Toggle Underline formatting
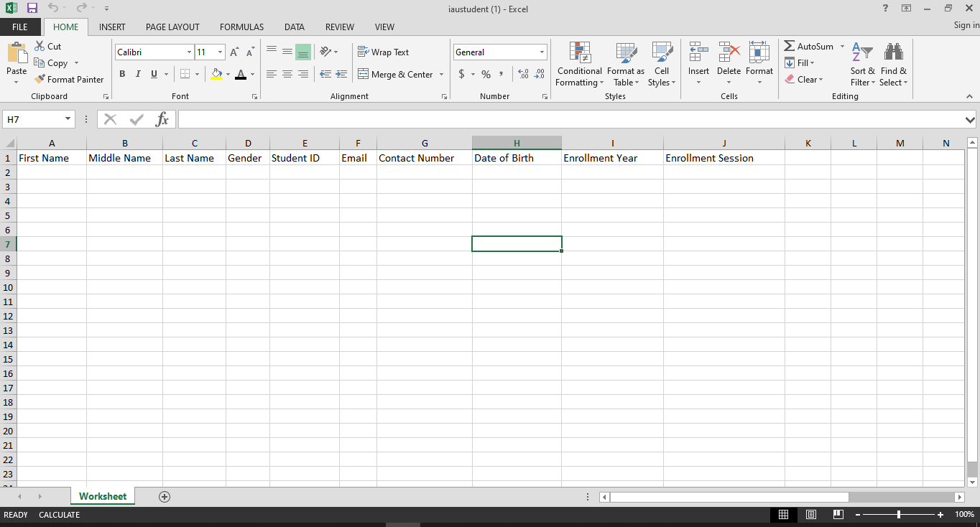This screenshot has width=980, height=527. coord(154,74)
